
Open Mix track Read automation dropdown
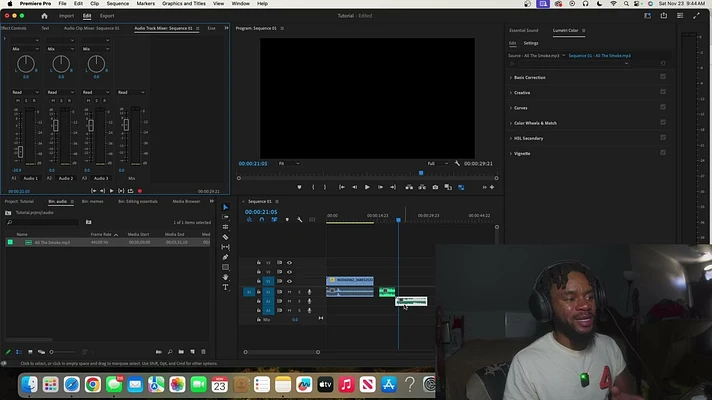(131, 92)
